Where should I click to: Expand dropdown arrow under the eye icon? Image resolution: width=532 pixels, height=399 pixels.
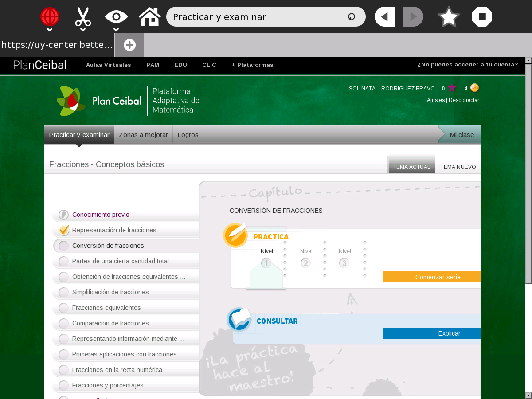click(x=116, y=30)
